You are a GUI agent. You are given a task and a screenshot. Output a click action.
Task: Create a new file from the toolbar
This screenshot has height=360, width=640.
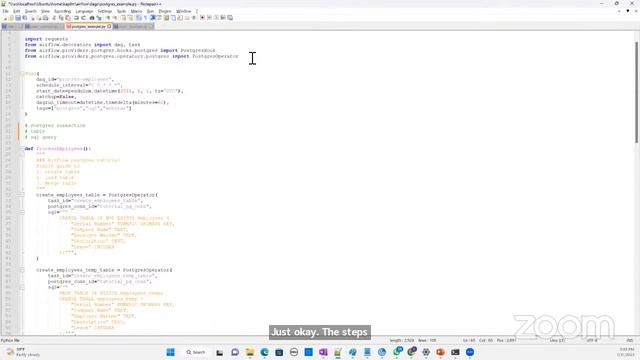(5, 18)
